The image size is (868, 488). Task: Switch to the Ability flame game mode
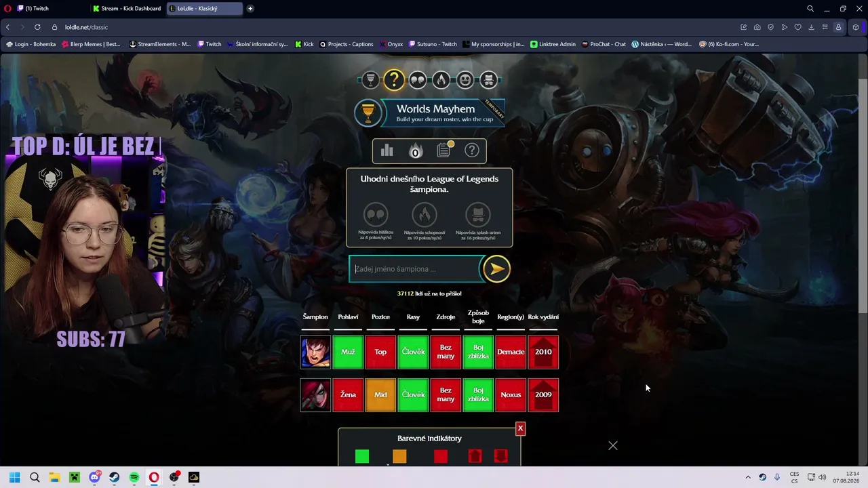[441, 80]
